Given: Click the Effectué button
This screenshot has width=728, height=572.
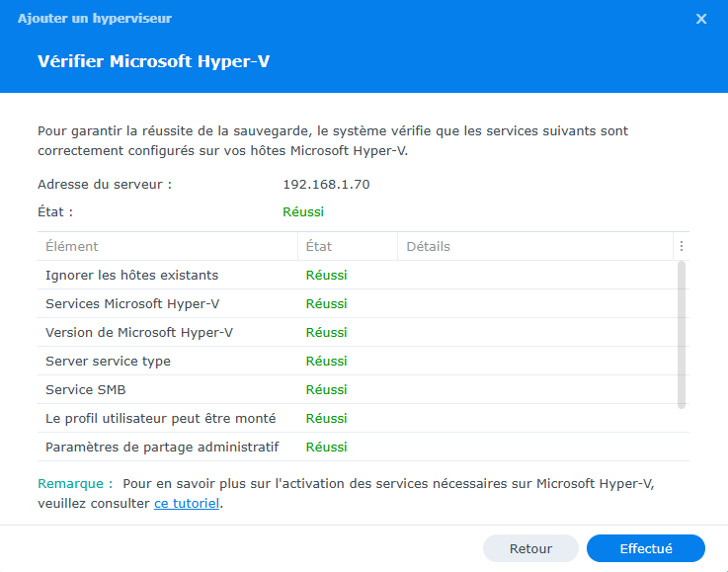Looking at the screenshot, I should pyautogui.click(x=645, y=548).
